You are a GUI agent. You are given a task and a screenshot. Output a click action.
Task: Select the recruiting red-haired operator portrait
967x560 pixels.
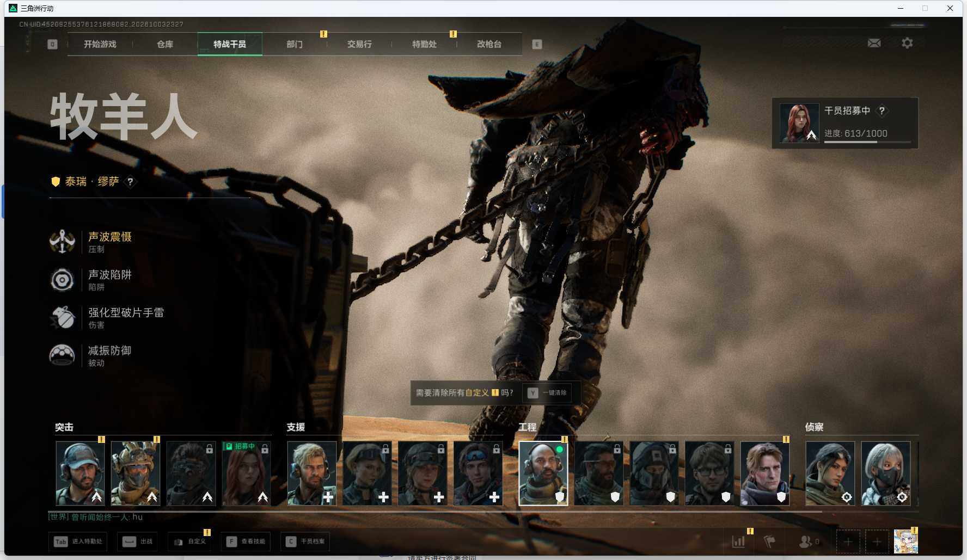pos(246,473)
